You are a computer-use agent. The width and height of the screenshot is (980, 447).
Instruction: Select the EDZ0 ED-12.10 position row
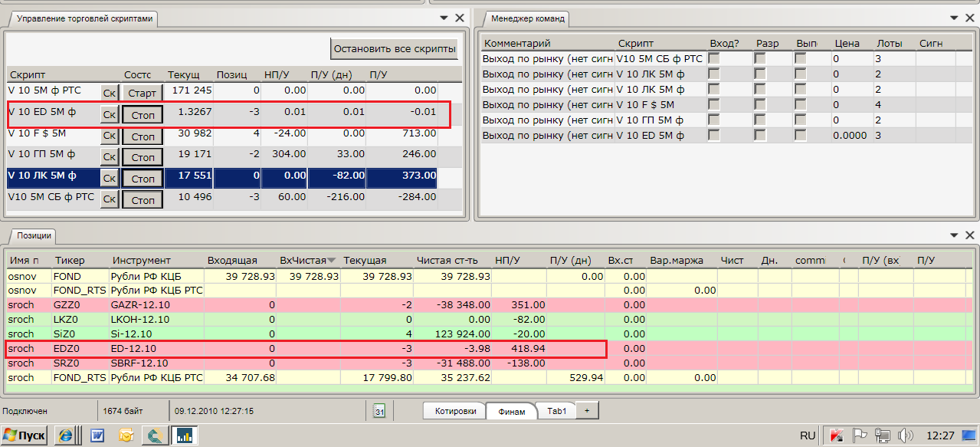[306, 349]
